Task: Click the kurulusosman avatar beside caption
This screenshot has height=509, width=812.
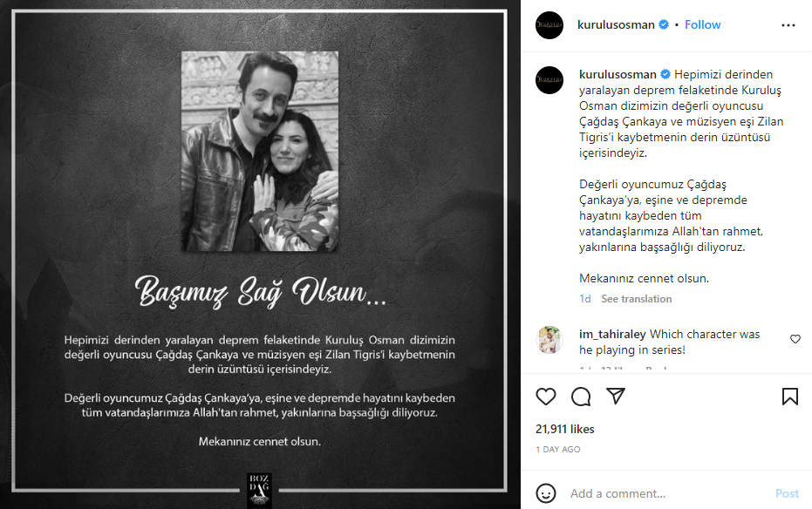Action: pos(549,80)
